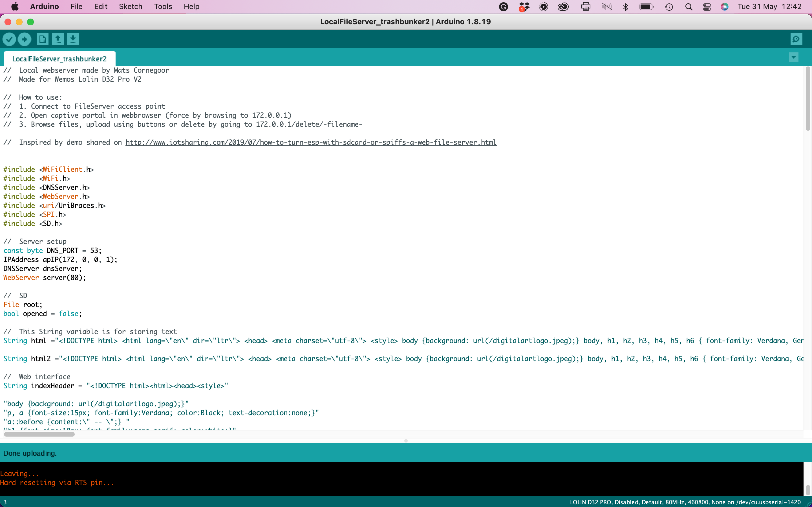812x507 pixels.
Task: Open Spotlight search in the menu bar
Action: click(689, 7)
